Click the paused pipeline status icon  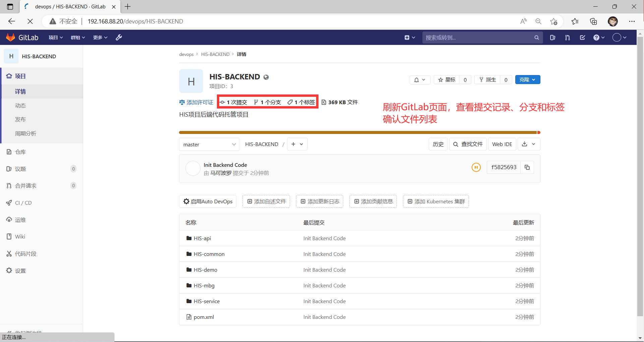click(476, 167)
